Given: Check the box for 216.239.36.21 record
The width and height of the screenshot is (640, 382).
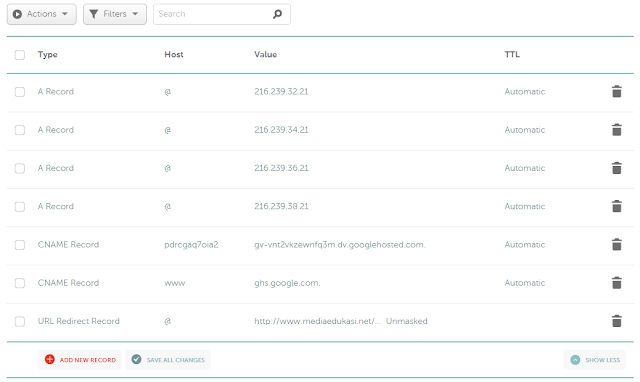Looking at the screenshot, I should pos(20,168).
